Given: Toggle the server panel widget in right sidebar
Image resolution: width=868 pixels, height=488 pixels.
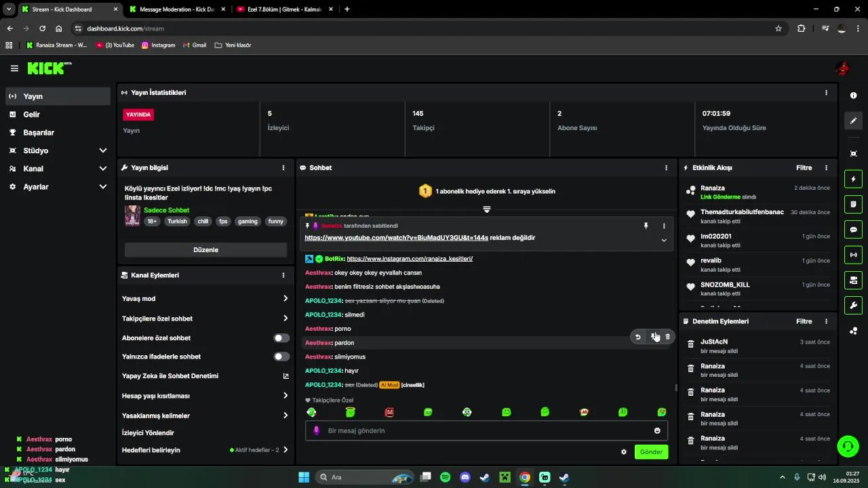Looking at the screenshot, I should (x=854, y=280).
